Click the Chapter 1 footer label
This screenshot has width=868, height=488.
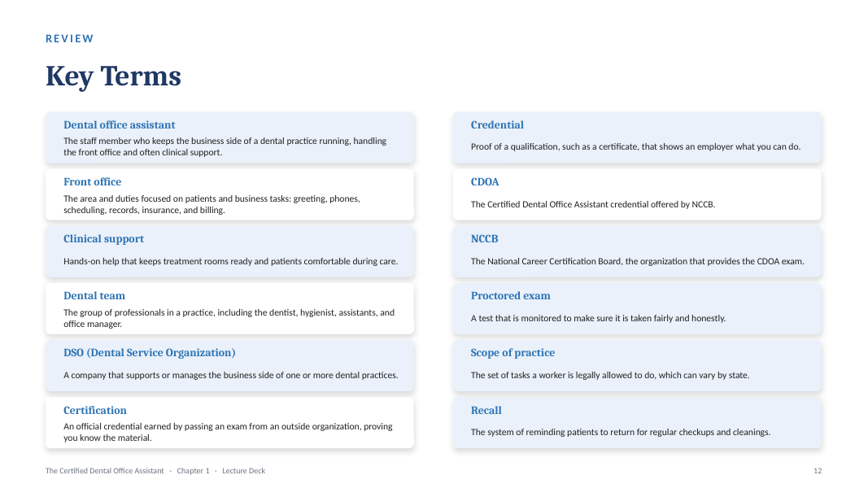193,471
